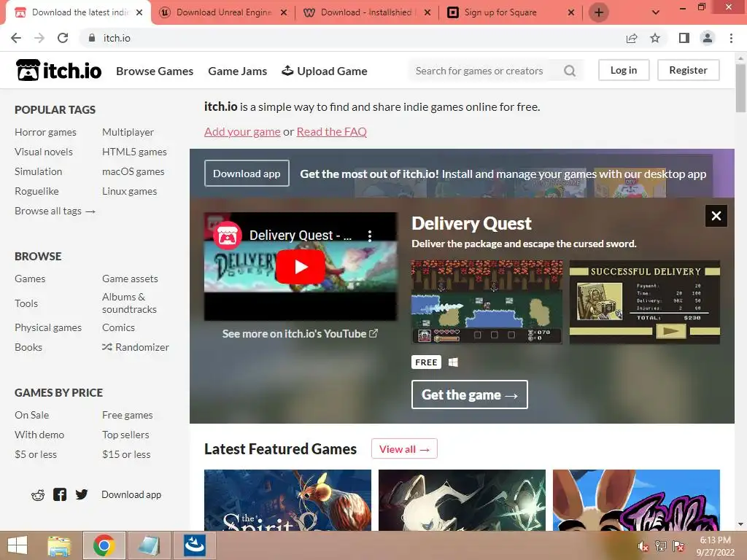Screen dimensions: 747x560
Task: Toggle the browser side panel
Action: (684, 38)
